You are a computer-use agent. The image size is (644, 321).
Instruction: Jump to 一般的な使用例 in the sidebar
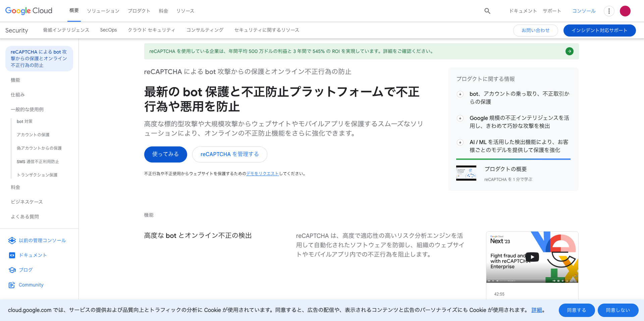pos(27,110)
